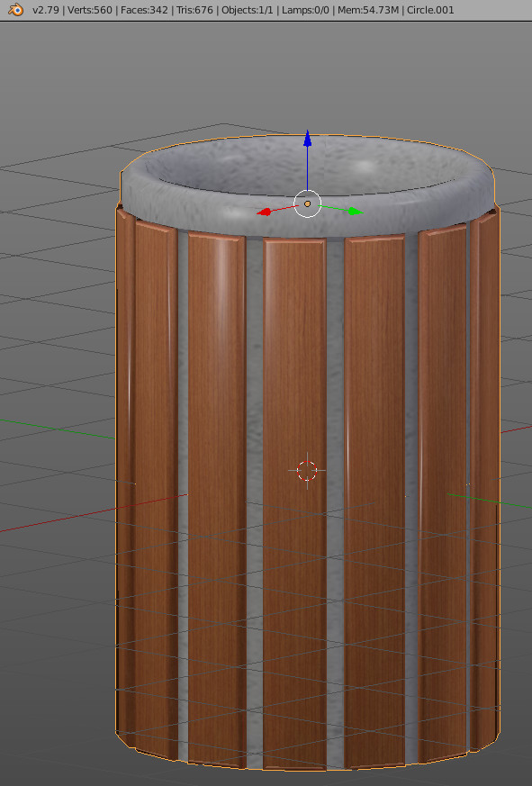This screenshot has height=786, width=532.
Task: Click the Blender logo icon
Action: [15, 10]
